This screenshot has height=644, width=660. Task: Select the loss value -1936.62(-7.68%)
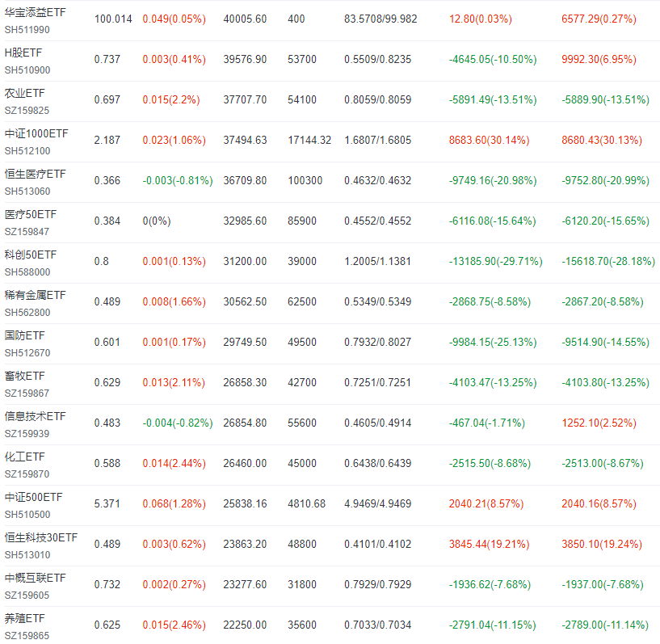tap(490, 585)
